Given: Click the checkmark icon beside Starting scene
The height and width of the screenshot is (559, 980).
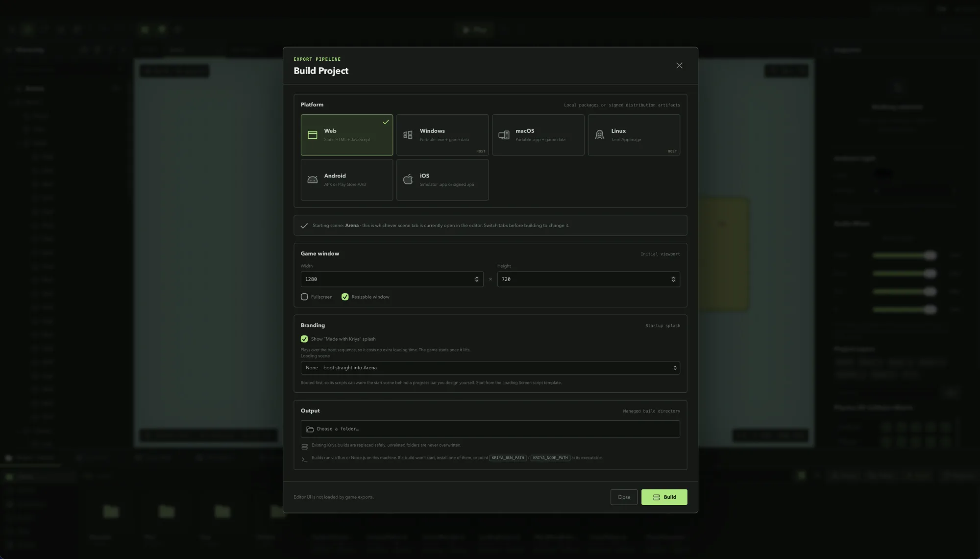Looking at the screenshot, I should click(x=304, y=226).
